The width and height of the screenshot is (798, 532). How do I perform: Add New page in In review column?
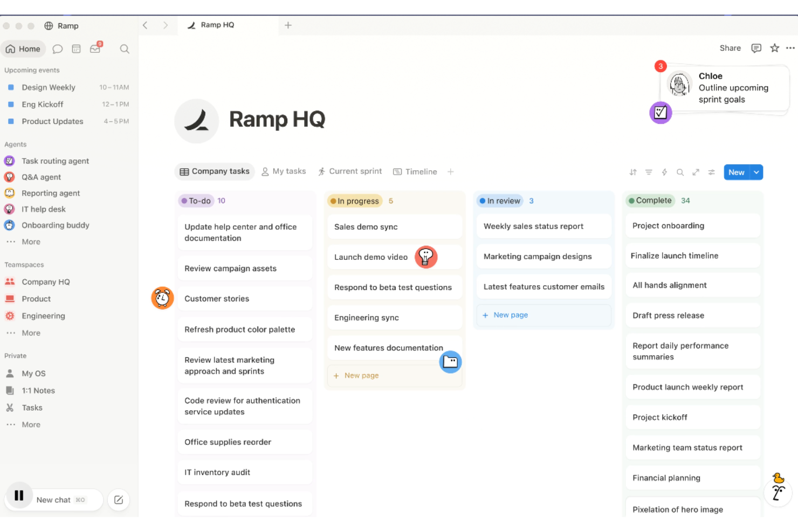click(544, 315)
